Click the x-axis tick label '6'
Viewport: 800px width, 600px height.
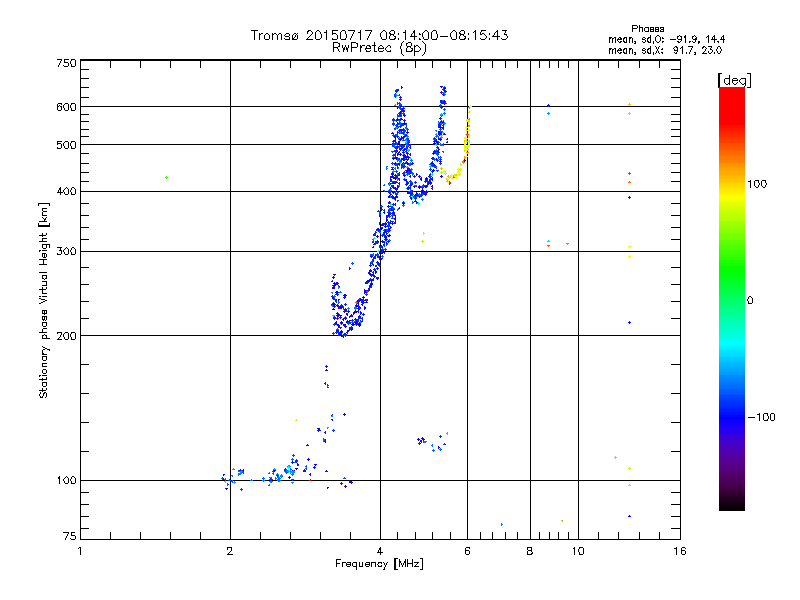[x=467, y=551]
